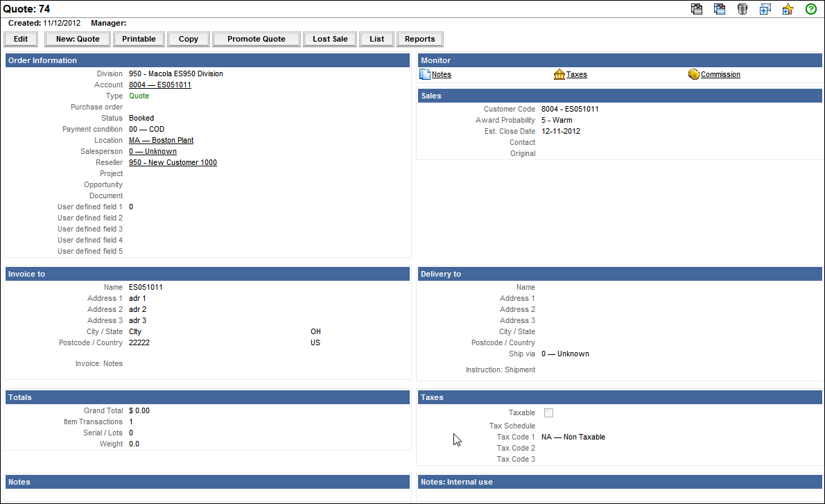This screenshot has width=825, height=504.
Task: Click the new email envelope icon
Action: click(x=765, y=9)
